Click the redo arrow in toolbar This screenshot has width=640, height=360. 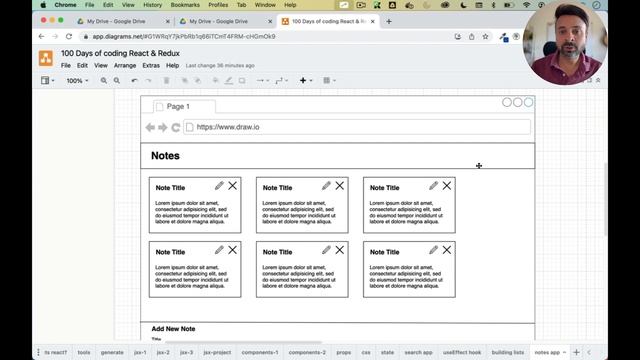[x=149, y=81]
